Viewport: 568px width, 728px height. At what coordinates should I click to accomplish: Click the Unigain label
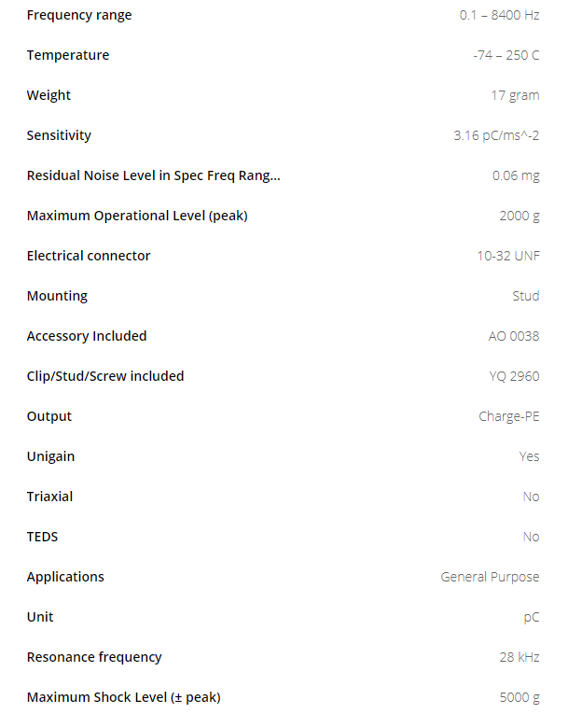point(51,456)
